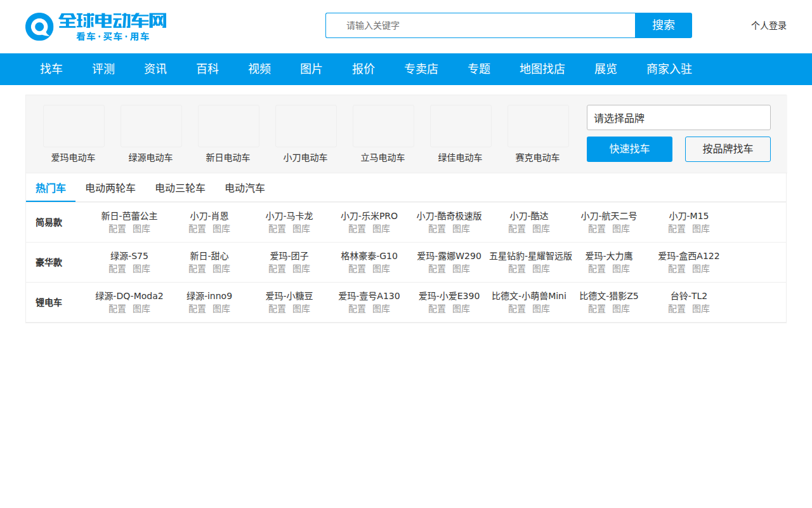Go to 地图找店 in the navigation
This screenshot has height=508, width=812.
pyautogui.click(x=542, y=69)
